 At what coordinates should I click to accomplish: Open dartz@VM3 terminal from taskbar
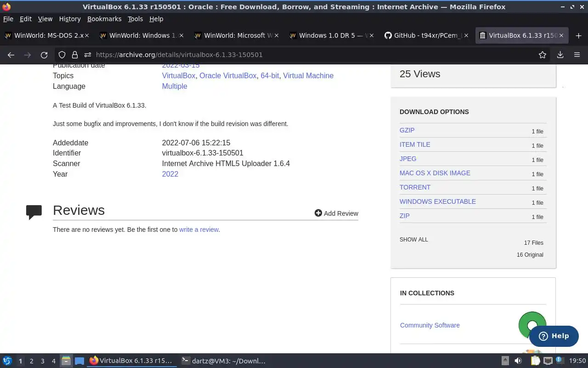point(224,361)
